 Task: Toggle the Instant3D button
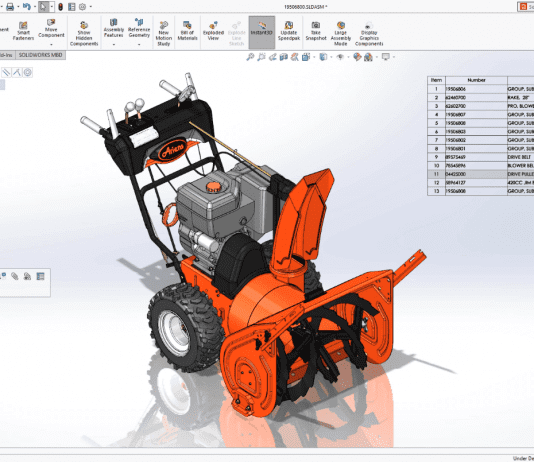pyautogui.click(x=262, y=32)
